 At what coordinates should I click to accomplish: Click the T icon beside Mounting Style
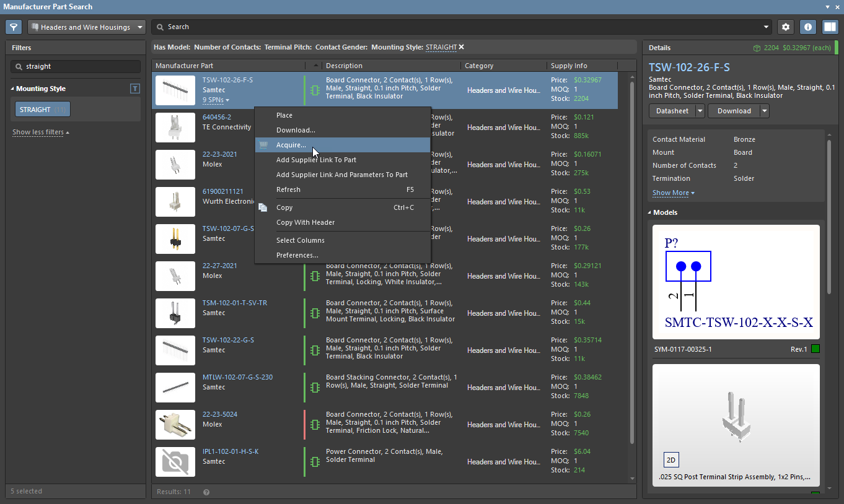click(x=135, y=89)
